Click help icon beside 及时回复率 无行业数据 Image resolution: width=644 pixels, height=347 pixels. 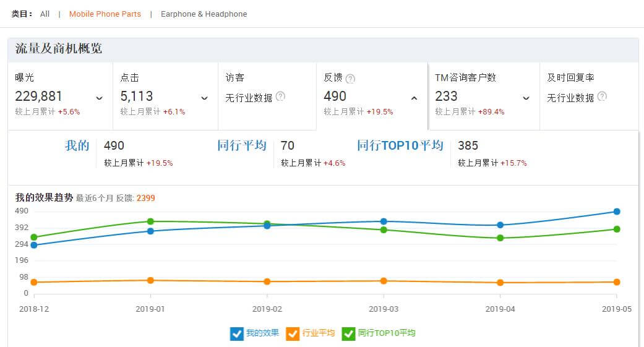click(602, 96)
